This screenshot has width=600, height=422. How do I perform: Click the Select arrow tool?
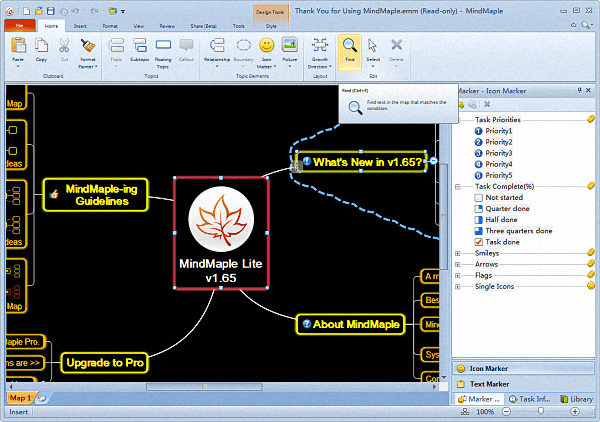click(x=373, y=46)
